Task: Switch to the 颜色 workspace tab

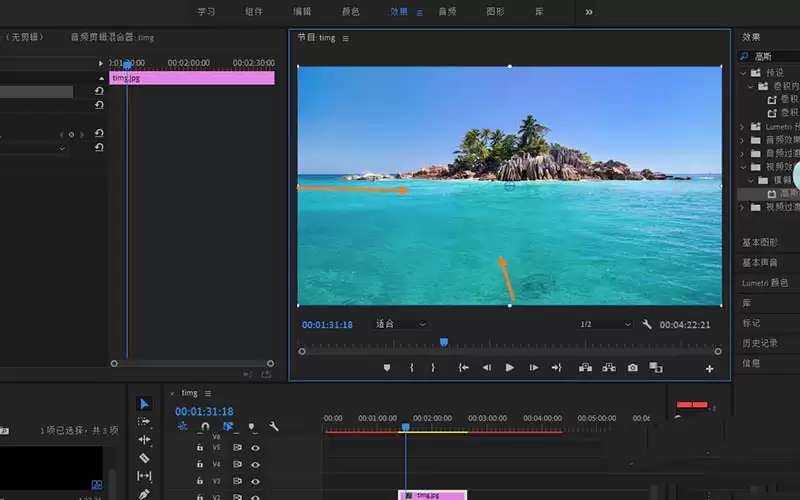Action: tap(351, 11)
